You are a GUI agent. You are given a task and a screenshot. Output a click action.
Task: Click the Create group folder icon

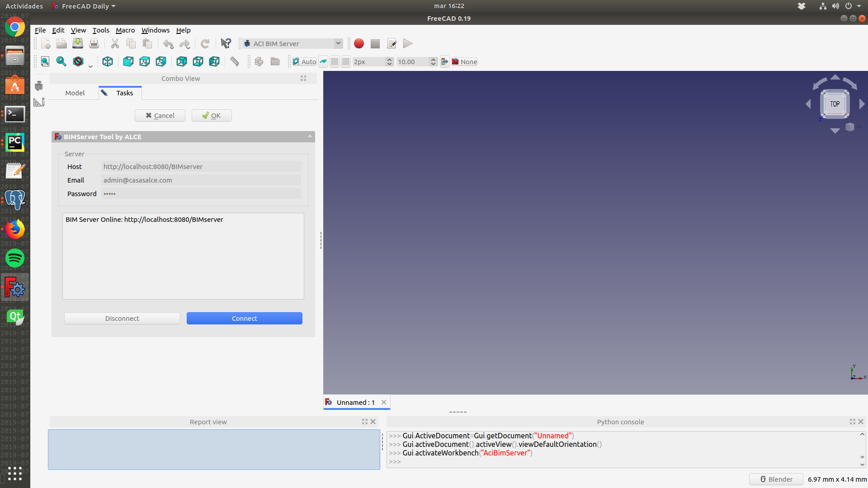pyautogui.click(x=275, y=61)
